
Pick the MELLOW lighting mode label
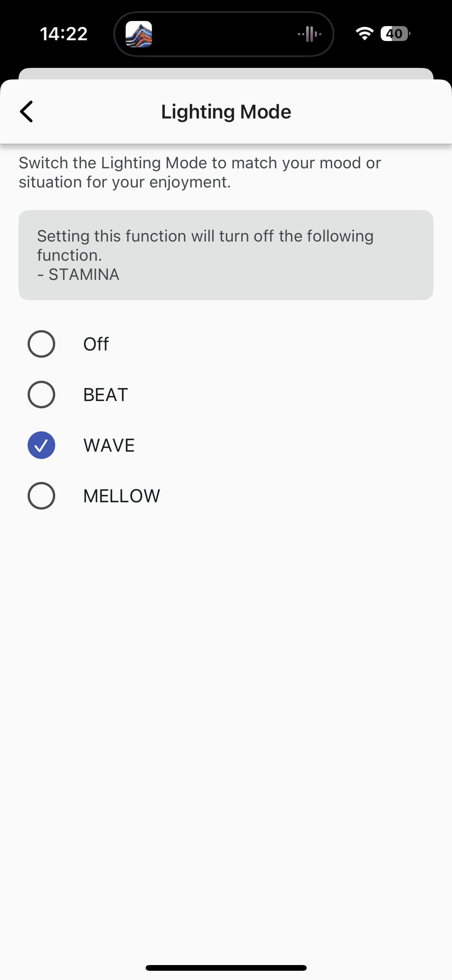122,496
